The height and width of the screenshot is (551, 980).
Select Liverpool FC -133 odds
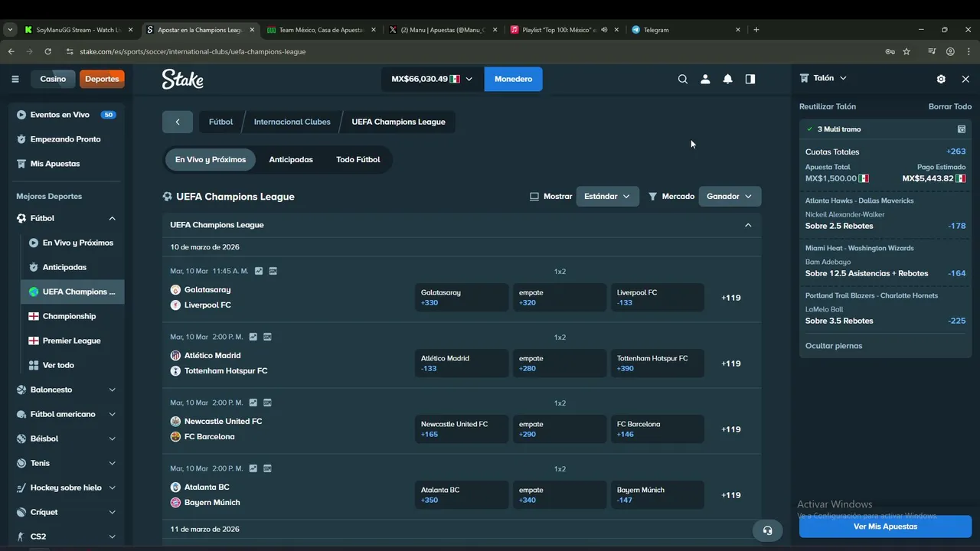[658, 298]
